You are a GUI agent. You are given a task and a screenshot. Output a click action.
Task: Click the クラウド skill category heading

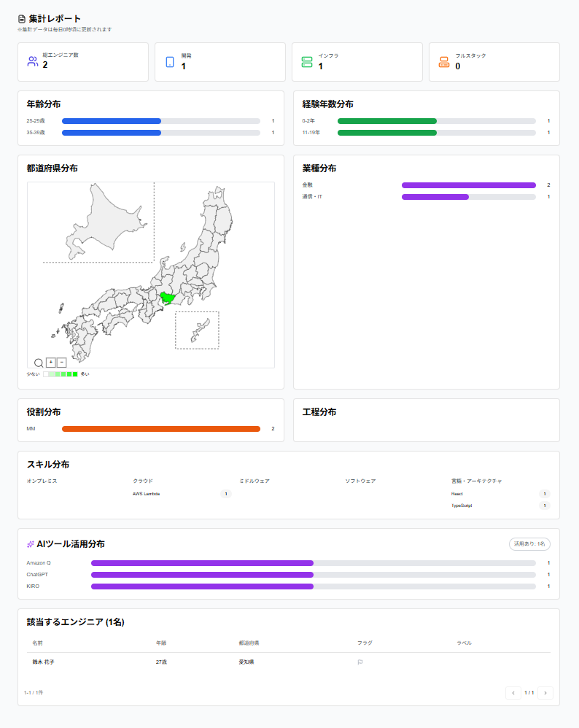142,481
